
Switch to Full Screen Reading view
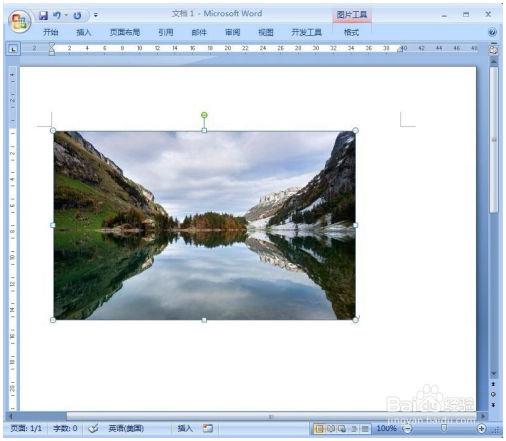click(331, 429)
